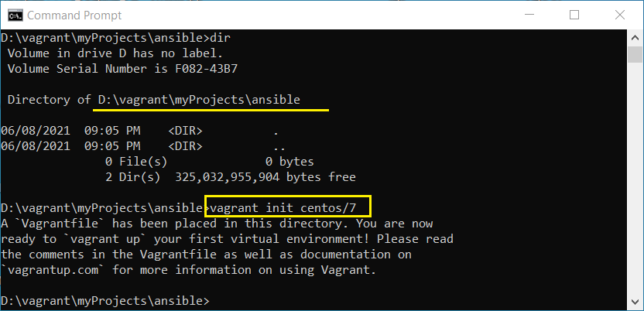644x311 pixels.
Task: Click the Command Prompt title bar text
Action: tap(74, 15)
